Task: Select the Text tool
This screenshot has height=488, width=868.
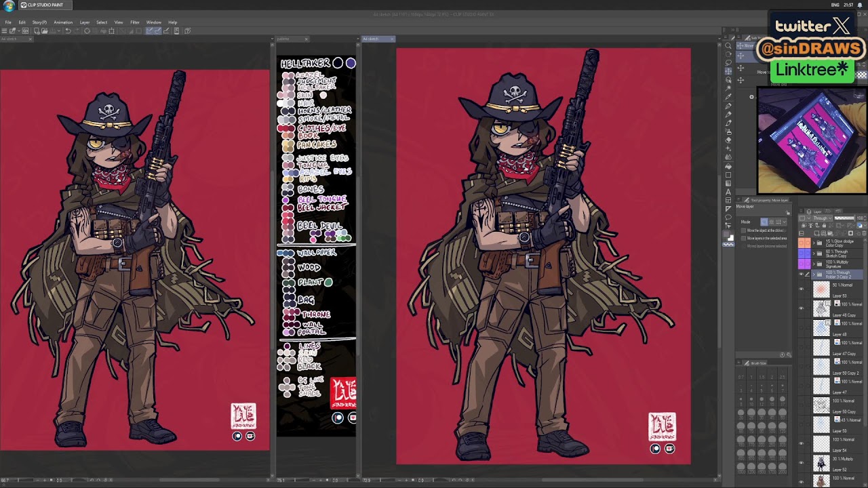Action: 728,192
